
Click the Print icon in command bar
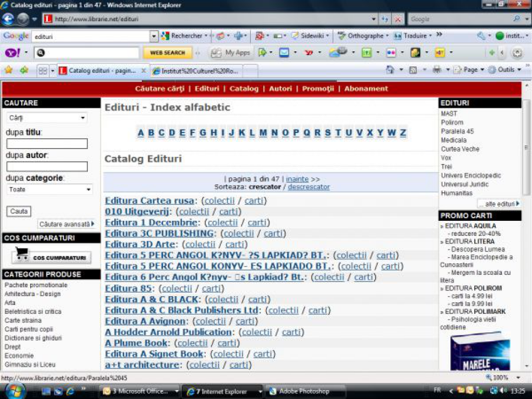tap(437, 70)
